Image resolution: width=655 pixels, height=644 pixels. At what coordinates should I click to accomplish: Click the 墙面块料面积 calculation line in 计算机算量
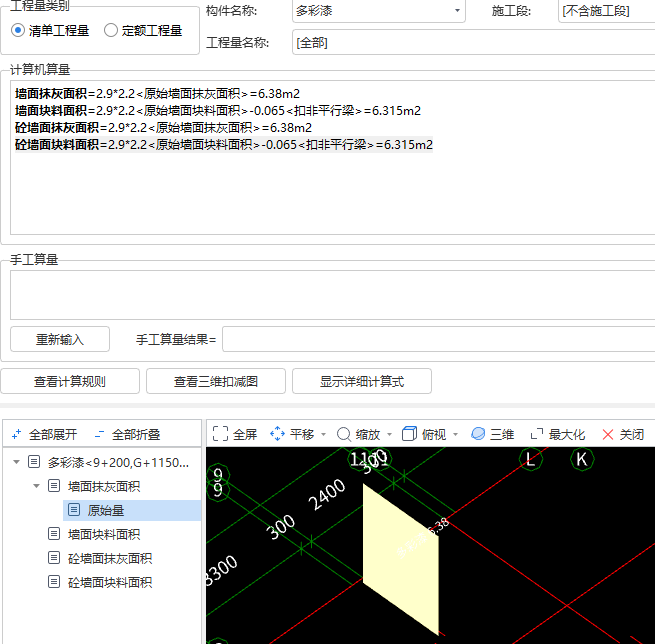point(218,111)
